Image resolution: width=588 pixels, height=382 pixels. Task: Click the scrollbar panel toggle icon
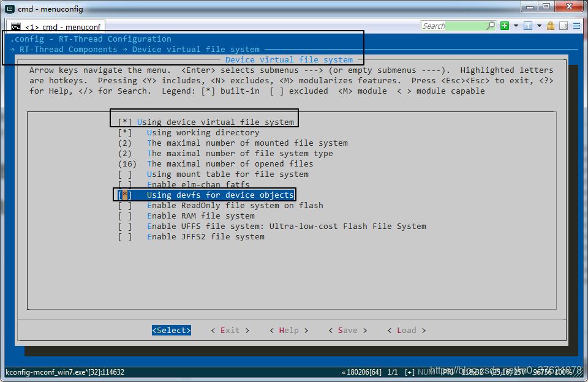coord(563,26)
